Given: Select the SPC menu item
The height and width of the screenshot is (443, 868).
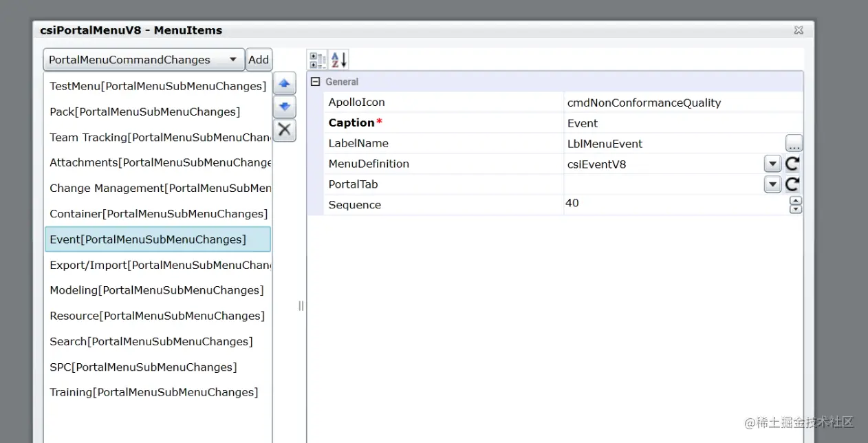Looking at the screenshot, I should pos(158,367).
